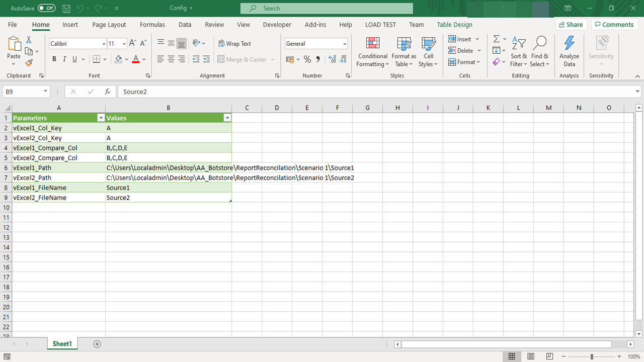Toggle Align Right alignment

(182, 59)
